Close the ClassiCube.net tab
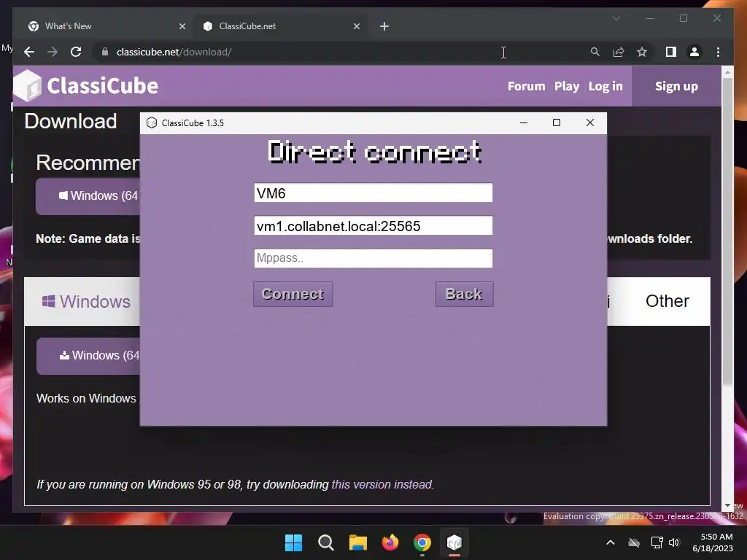Screen dimensions: 747x560 [x=356, y=26]
